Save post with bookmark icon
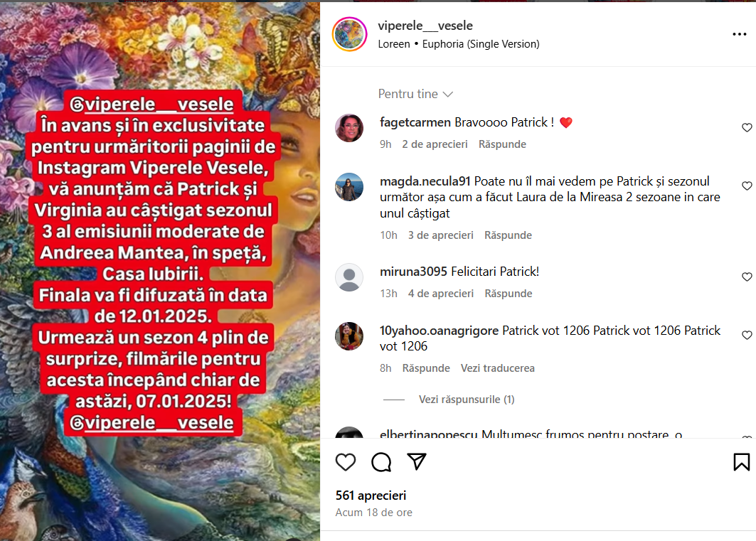Viewport: 756px width, 541px height. (x=742, y=462)
